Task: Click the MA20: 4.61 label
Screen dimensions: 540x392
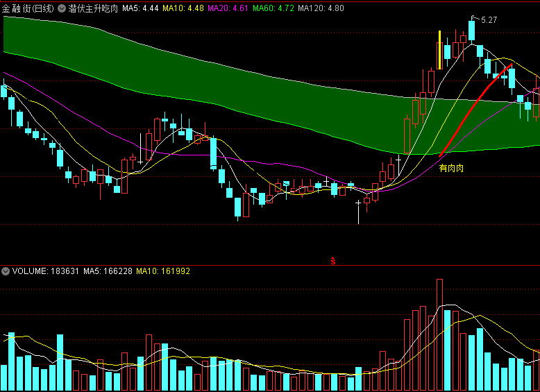Action: 228,8
